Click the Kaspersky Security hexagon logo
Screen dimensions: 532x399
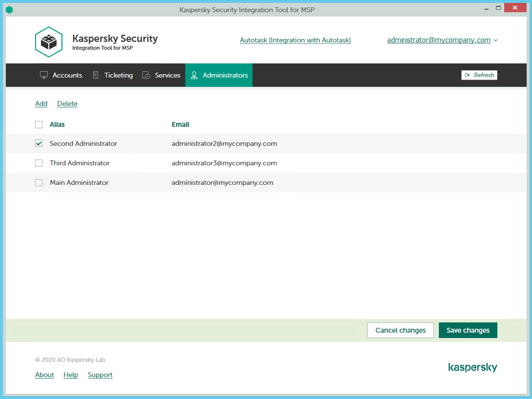49,42
